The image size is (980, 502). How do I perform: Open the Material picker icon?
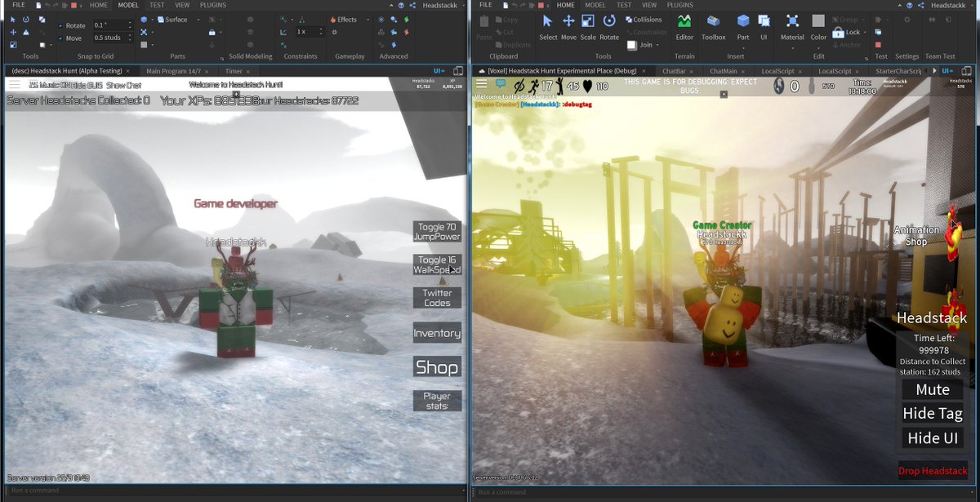792,21
